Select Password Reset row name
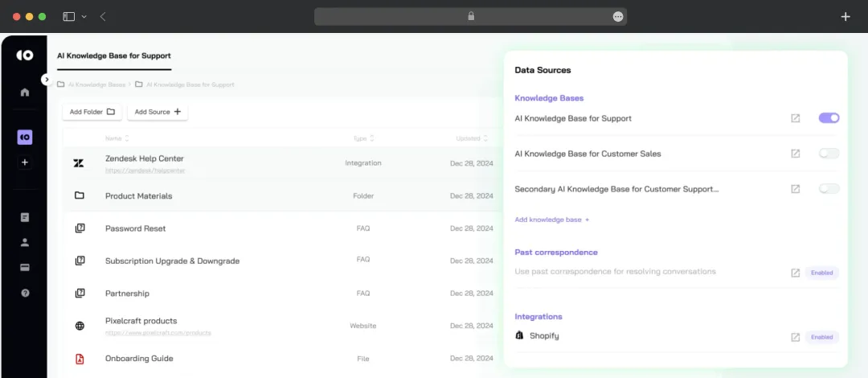868x378 pixels. (x=136, y=228)
